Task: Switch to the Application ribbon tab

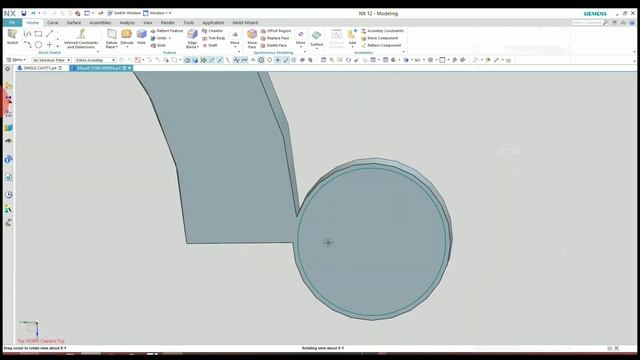Action: 213,23
